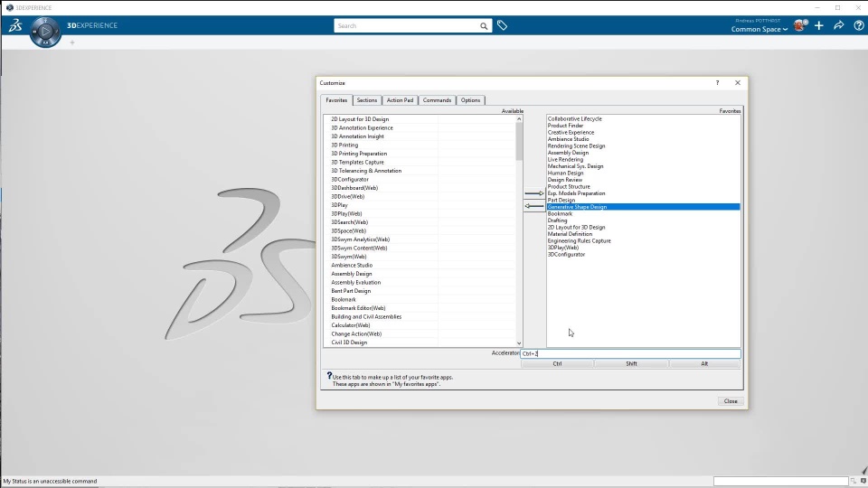868x488 pixels.
Task: Select Collaborative Lifecycle in Favorites list
Action: point(575,118)
